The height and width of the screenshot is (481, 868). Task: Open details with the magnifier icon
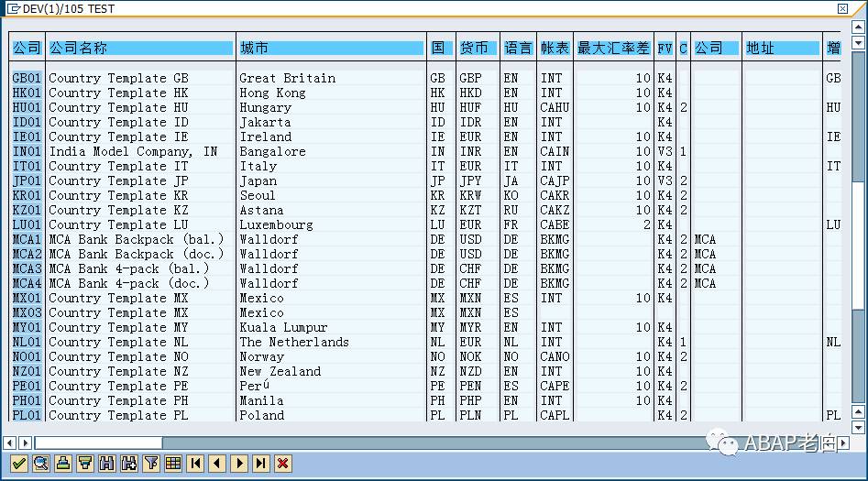[41, 464]
